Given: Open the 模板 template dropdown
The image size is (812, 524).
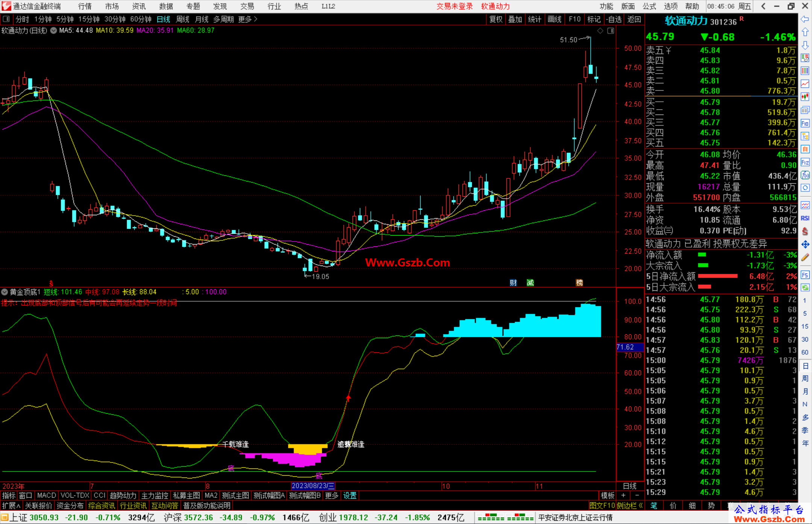Looking at the screenshot, I should pos(607,495).
